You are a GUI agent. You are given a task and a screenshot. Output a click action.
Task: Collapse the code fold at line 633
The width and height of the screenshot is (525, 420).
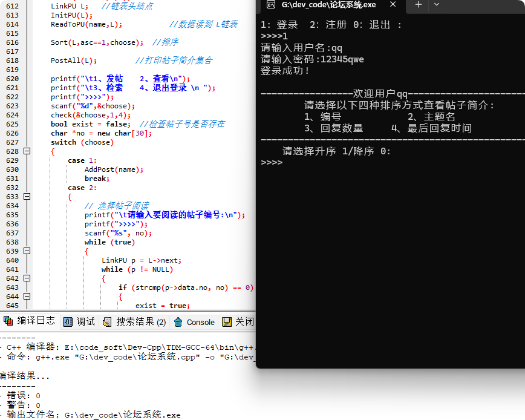[27, 196]
